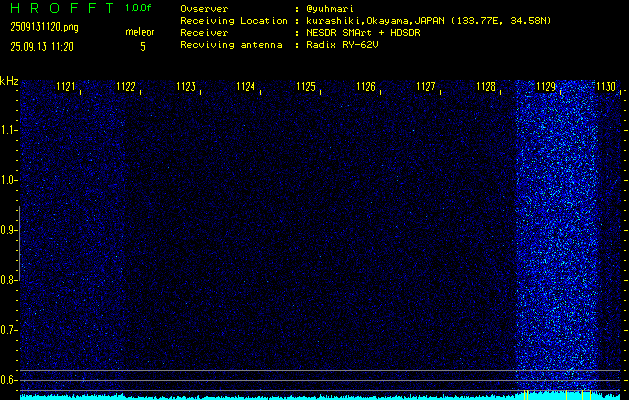Screen dimensions: 629x400
Task: Click the 1126 time axis marker
Action: click(366, 86)
